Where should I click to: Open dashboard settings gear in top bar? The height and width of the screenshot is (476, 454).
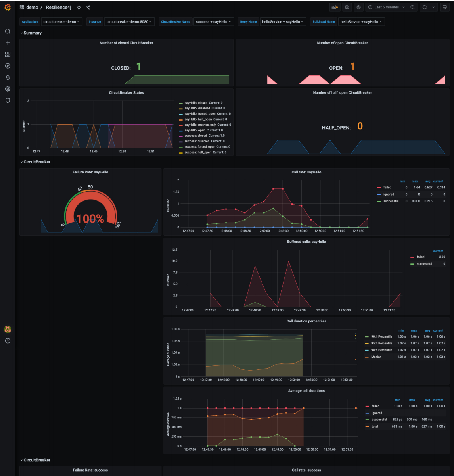tap(358, 7)
